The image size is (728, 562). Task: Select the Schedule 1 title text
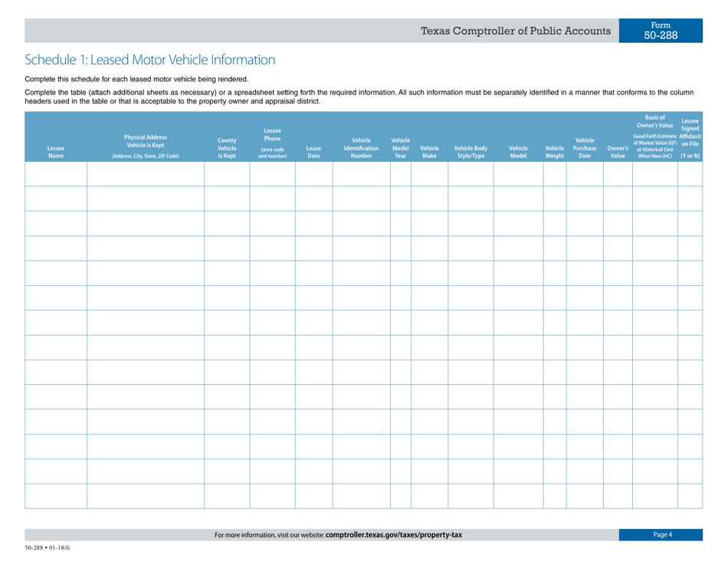point(149,59)
